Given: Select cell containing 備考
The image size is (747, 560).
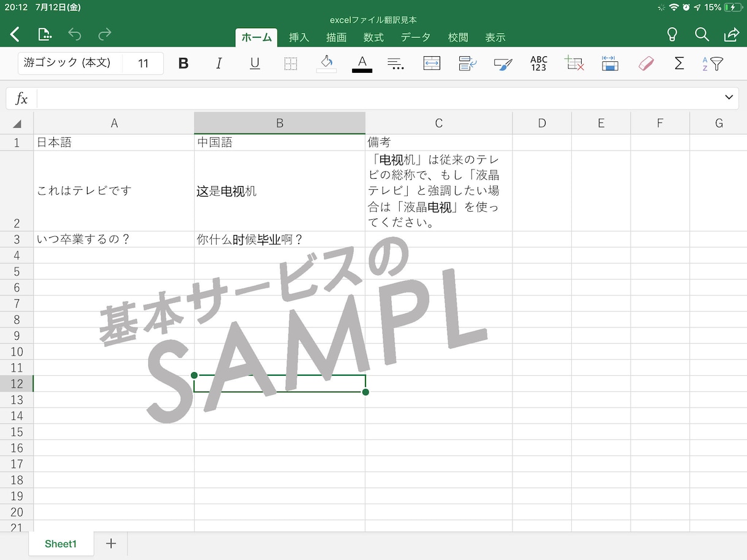Looking at the screenshot, I should pyautogui.click(x=439, y=143).
